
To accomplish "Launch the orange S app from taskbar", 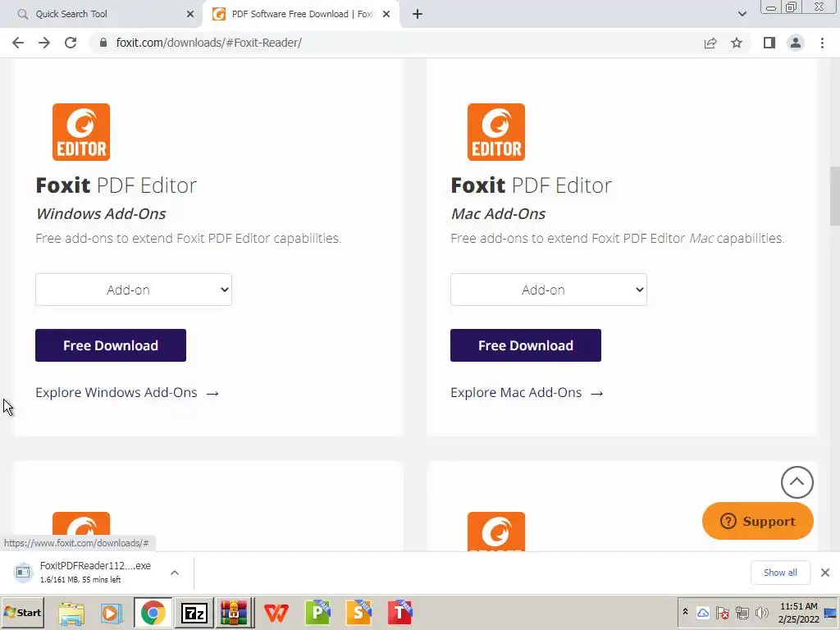I will click(358, 614).
